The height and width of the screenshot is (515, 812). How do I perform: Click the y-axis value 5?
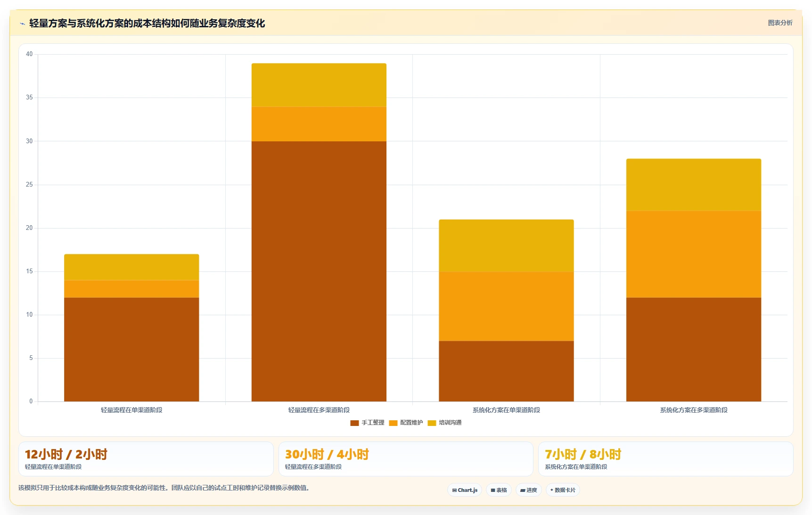point(31,358)
